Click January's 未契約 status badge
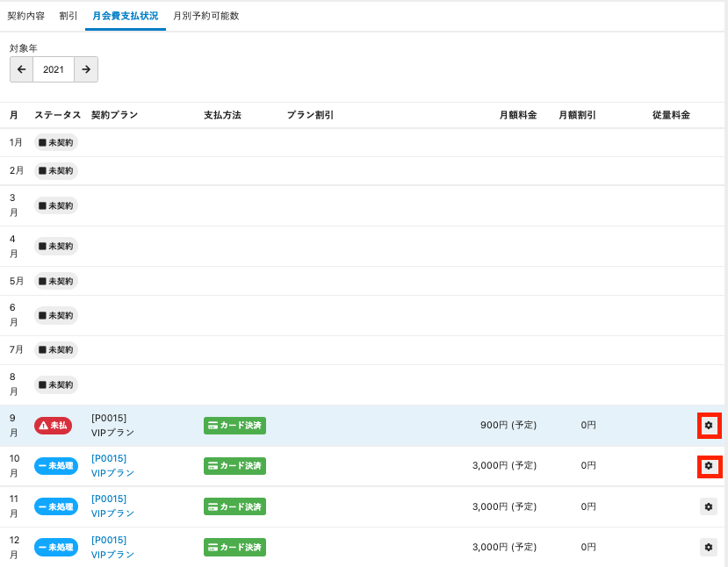This screenshot has height=567, width=728. [56, 142]
